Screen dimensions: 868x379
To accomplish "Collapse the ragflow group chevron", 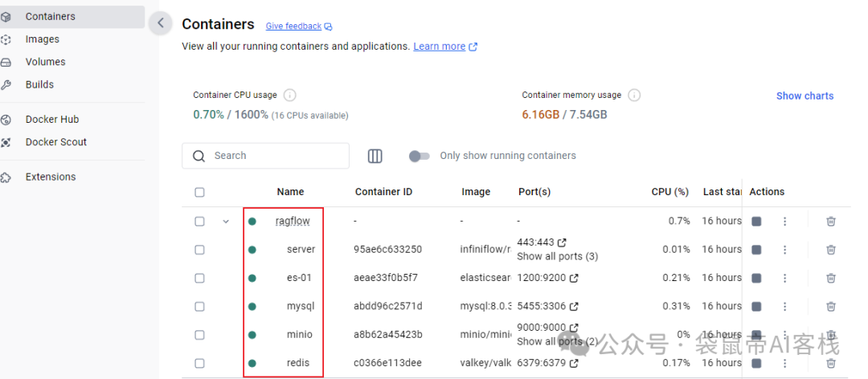I will pos(226,222).
